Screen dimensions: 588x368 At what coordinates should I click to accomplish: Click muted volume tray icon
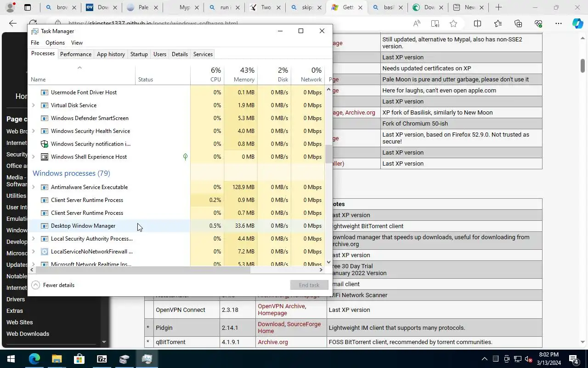(528, 359)
